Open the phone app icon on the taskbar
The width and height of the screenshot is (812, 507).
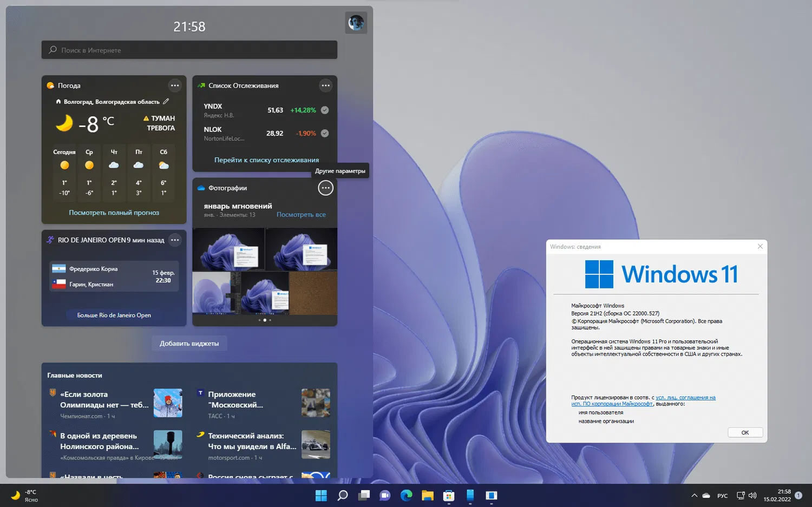pos(470,496)
